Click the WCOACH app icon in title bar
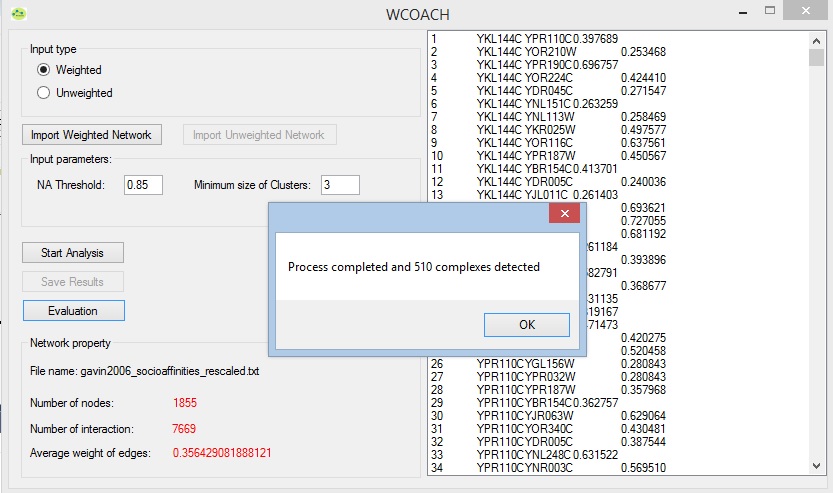This screenshot has width=833, height=493. tap(18, 14)
